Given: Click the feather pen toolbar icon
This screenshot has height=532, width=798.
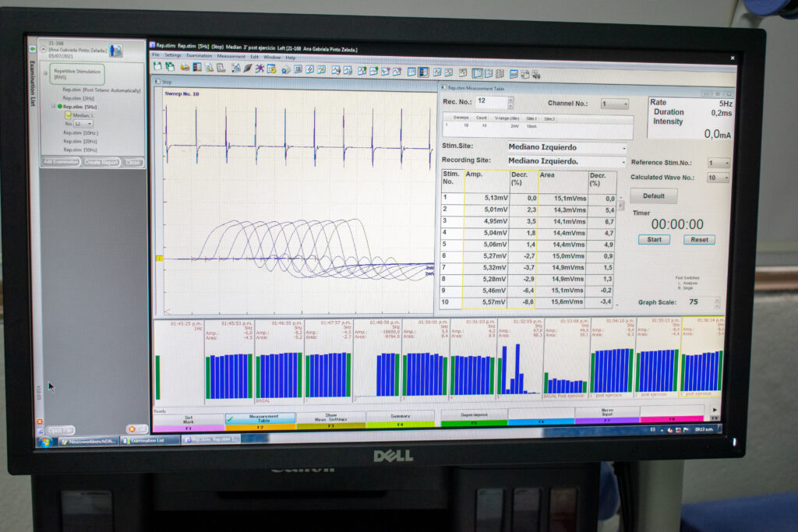Looking at the screenshot, I should point(248,69).
